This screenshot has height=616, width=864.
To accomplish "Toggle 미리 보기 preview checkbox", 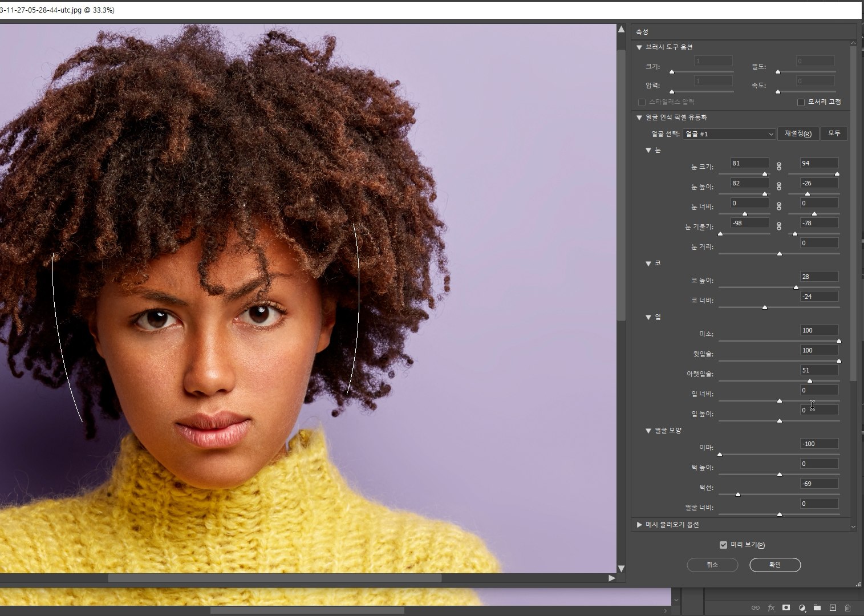I will pyautogui.click(x=723, y=545).
